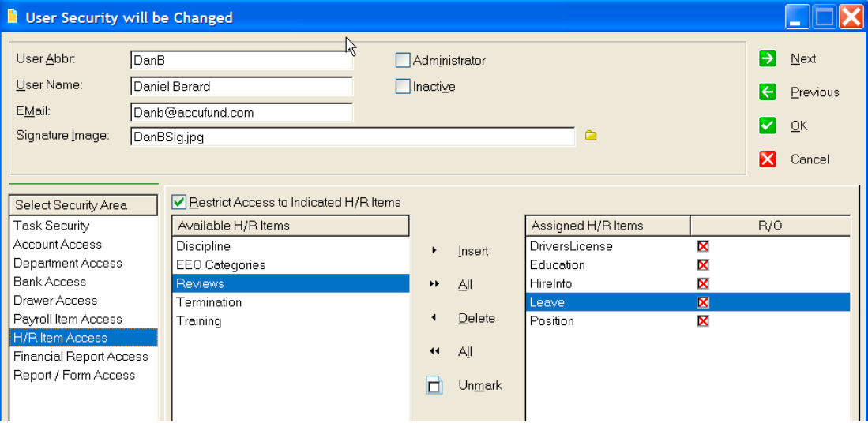This screenshot has height=423, width=868.
Task: Click the green Previous arrow icon
Action: pyautogui.click(x=767, y=92)
